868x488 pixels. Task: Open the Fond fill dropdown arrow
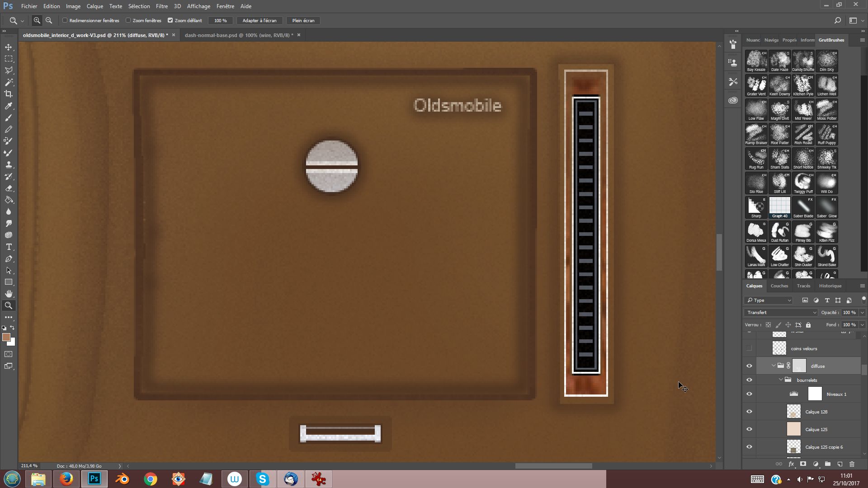(x=862, y=324)
